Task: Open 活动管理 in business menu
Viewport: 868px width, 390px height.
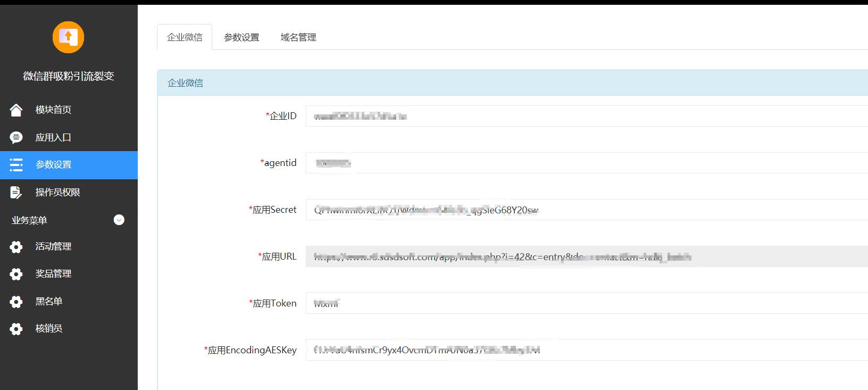Action: point(69,246)
